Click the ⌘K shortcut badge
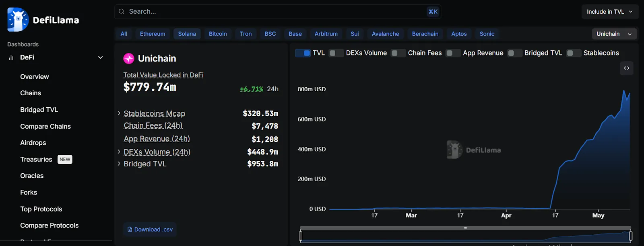Screen dimensions: 644x246 pos(433,12)
